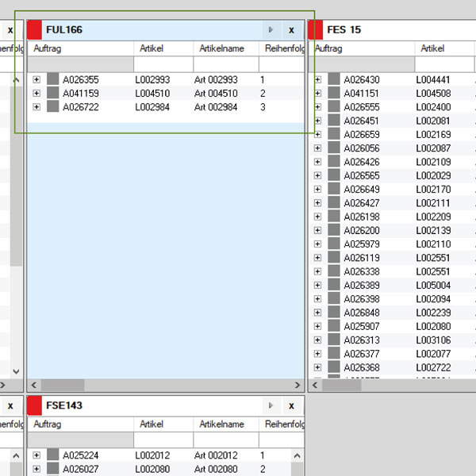Viewport: 476px width, 476px height.
Task: Click the play arrow in FUL166 header
Action: [271, 30]
